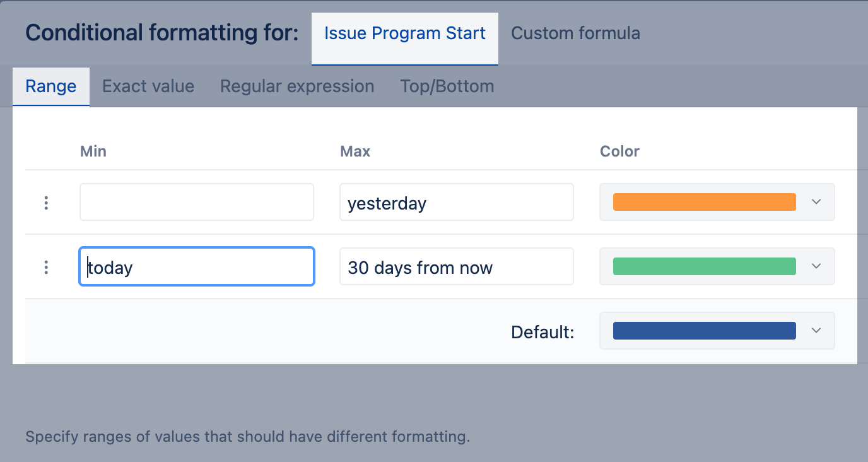Switch to the Exact value tab
Image resolution: width=868 pixels, height=462 pixels.
tap(148, 86)
